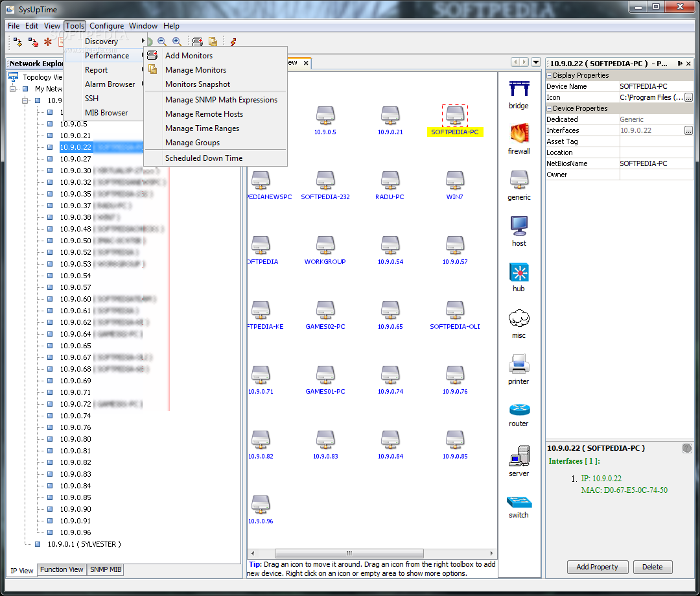The image size is (700, 596).
Task: Collapse the 10.9 subnet tree node
Action: pos(25,101)
